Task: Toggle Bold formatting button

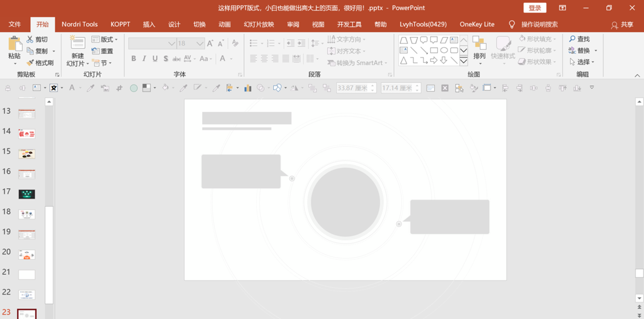Action: pos(133,59)
